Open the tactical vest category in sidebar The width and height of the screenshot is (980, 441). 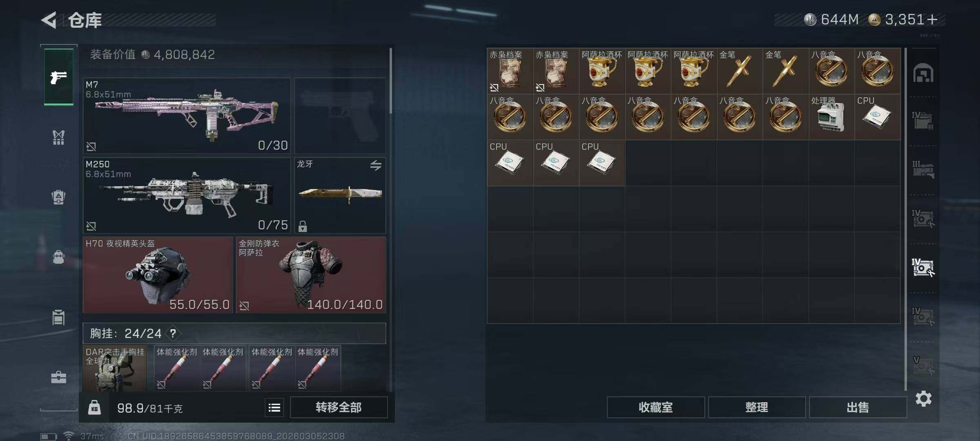pyautogui.click(x=58, y=137)
